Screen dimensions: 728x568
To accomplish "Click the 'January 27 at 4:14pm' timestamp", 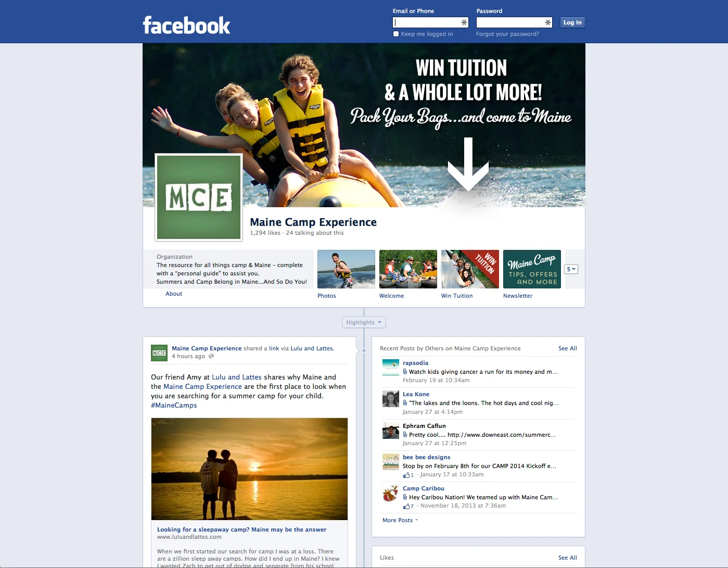I will pyautogui.click(x=432, y=412).
